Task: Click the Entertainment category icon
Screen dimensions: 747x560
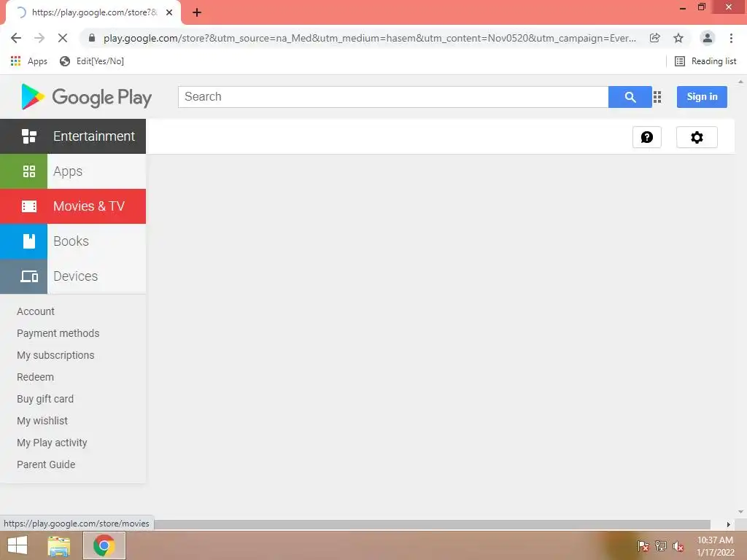Action: (29, 136)
